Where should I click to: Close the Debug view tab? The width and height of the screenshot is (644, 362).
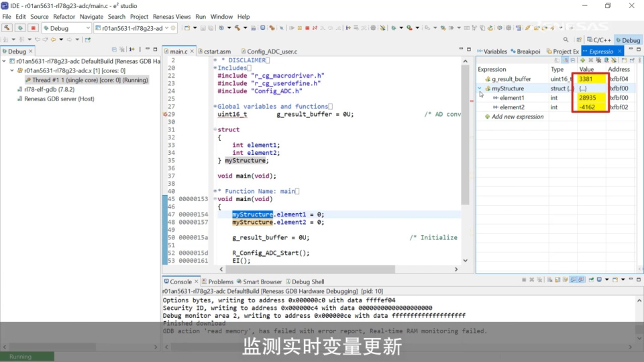[x=30, y=52]
